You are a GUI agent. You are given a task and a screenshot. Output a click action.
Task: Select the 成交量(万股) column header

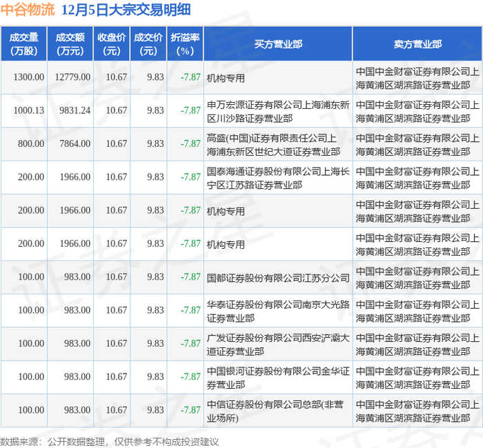[23, 44]
